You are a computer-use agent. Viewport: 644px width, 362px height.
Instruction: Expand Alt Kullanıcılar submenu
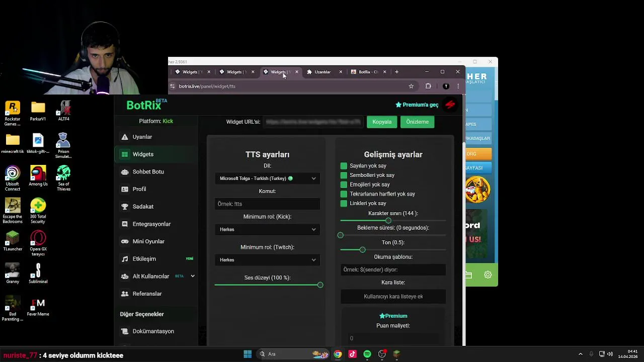pyautogui.click(x=192, y=276)
